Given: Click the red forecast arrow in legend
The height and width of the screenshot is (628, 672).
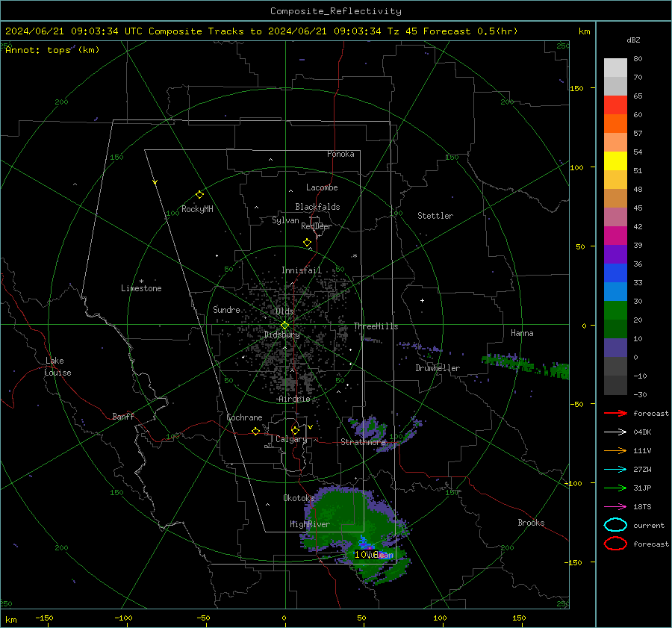Looking at the screenshot, I should click(615, 413).
